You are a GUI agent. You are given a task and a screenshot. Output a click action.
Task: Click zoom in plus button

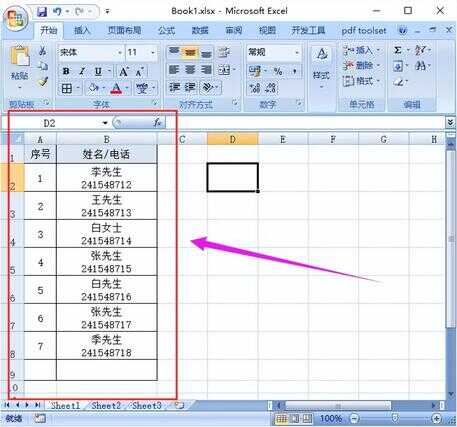coord(436,418)
